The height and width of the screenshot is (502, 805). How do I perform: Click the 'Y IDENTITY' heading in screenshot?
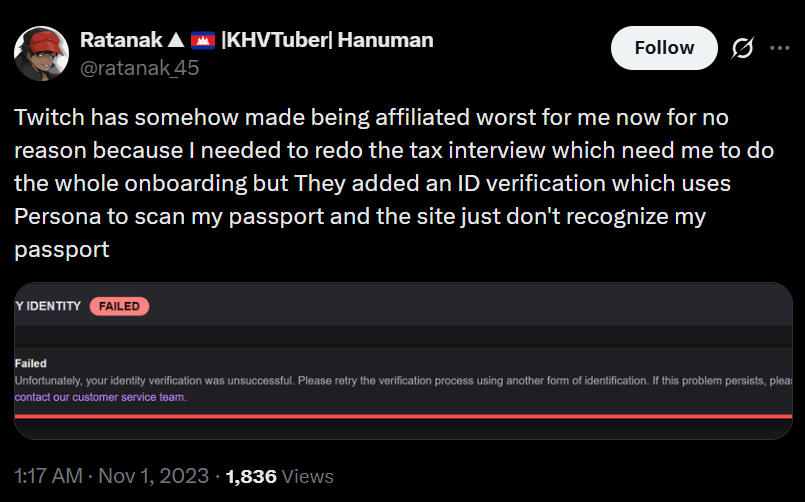(x=48, y=306)
